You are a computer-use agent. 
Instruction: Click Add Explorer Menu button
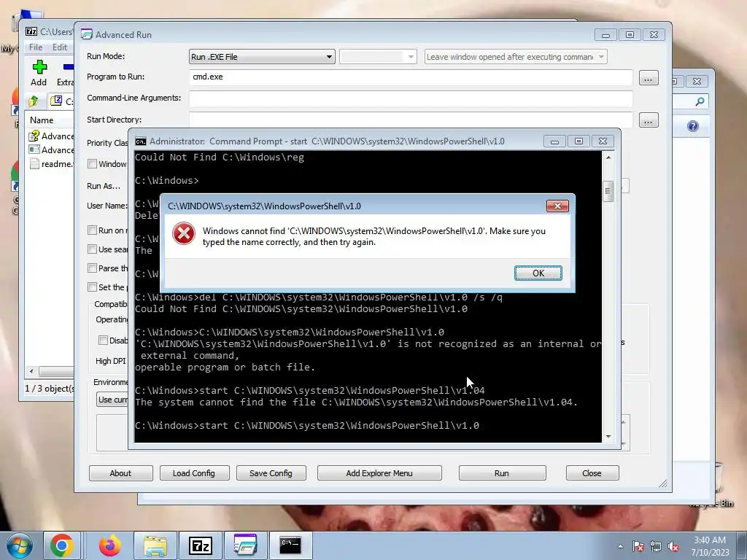click(379, 472)
